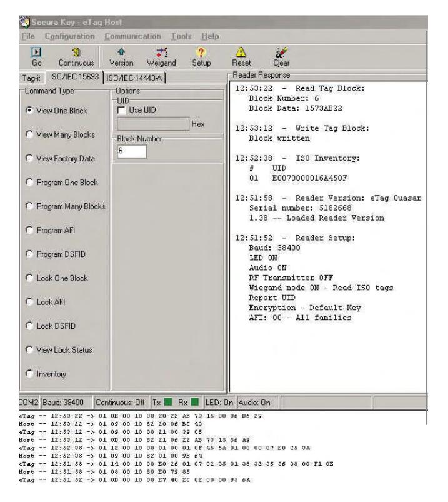Select the Inventory radio button
Image resolution: width=448 pixels, height=502 pixels.
[x=29, y=374]
